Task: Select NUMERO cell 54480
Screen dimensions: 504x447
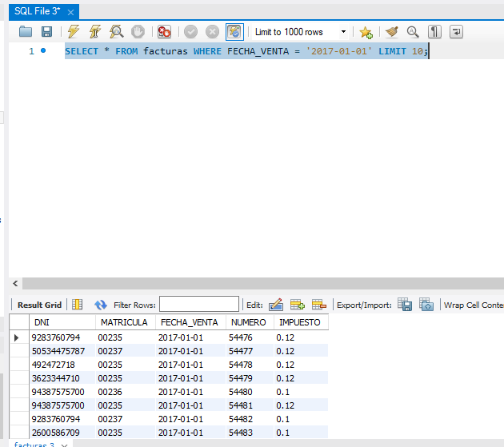Action: pos(250,392)
